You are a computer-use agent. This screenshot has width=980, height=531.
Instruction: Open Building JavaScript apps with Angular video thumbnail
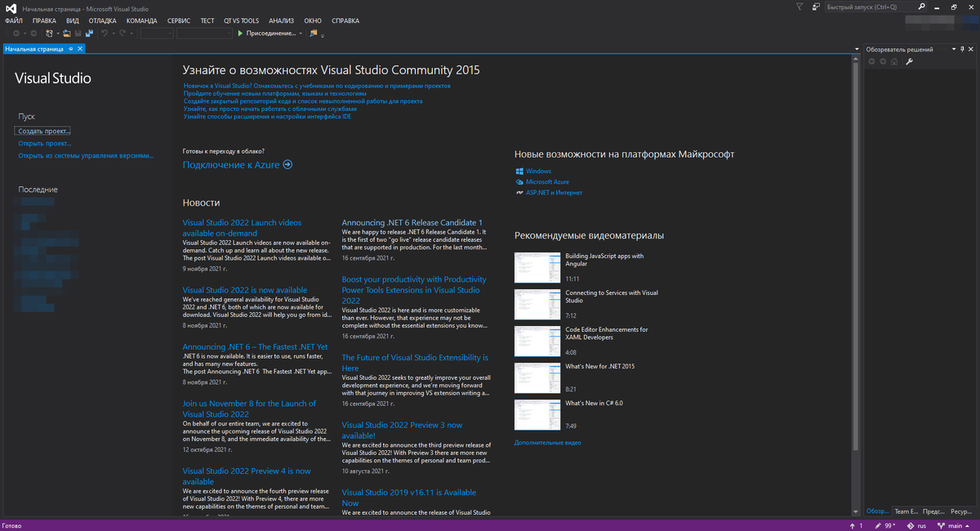tap(537, 268)
